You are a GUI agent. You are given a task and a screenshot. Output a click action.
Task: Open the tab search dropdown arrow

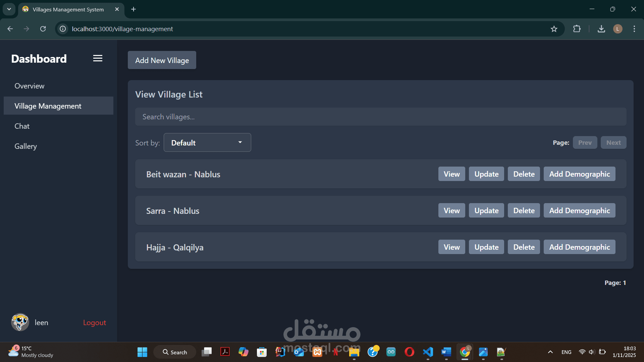click(x=9, y=9)
